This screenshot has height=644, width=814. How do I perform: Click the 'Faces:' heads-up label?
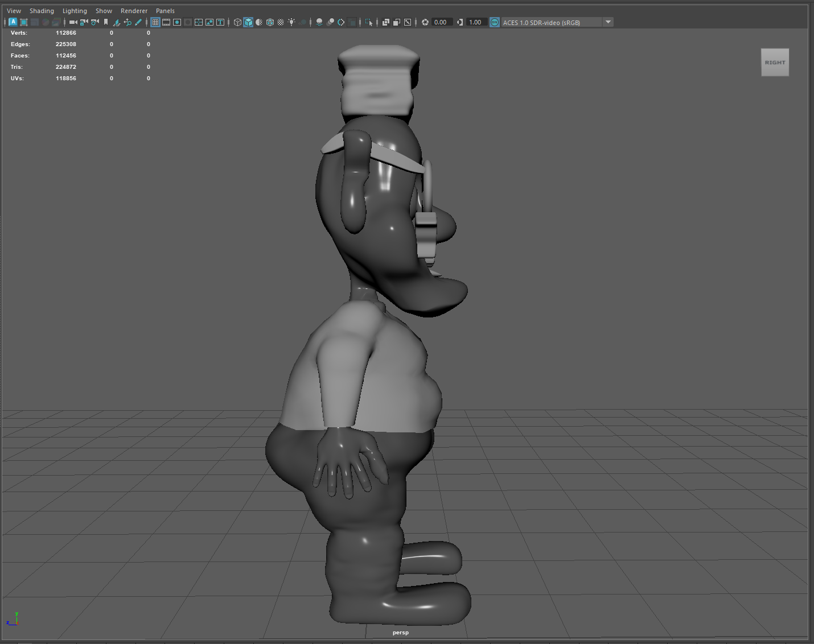pos(20,56)
